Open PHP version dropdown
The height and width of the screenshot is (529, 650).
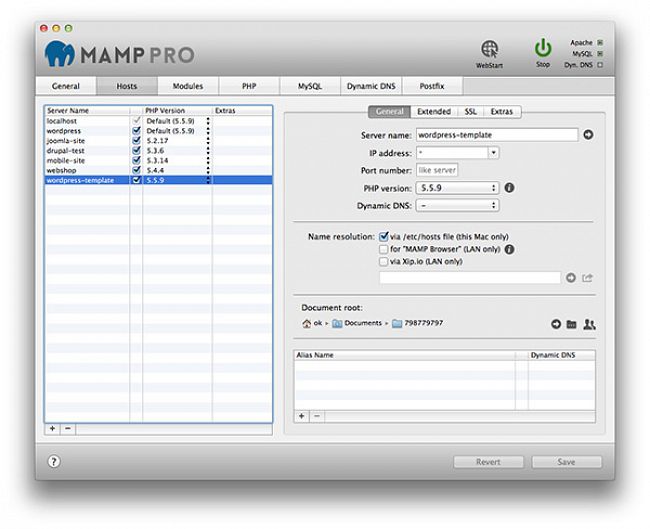click(x=457, y=188)
